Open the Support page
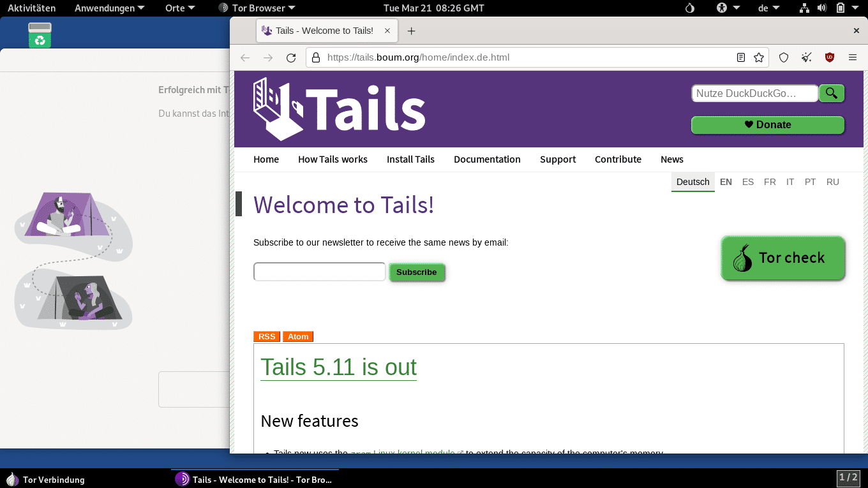 558,159
